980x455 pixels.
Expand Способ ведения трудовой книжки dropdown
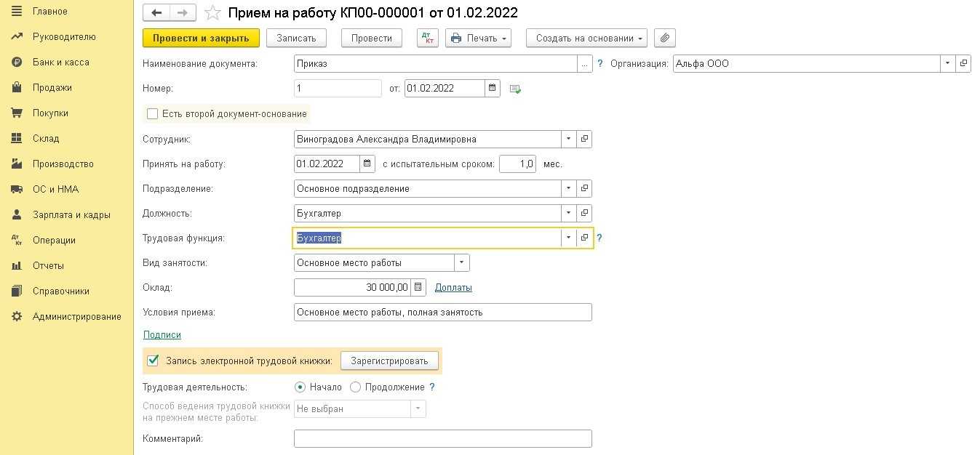(418, 409)
